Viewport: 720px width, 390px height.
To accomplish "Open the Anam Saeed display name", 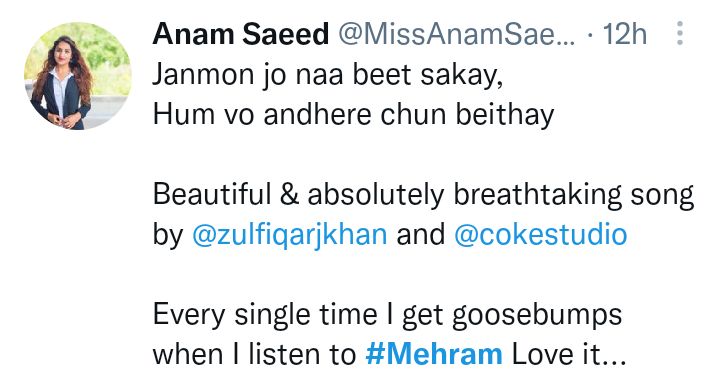I will (x=241, y=34).
